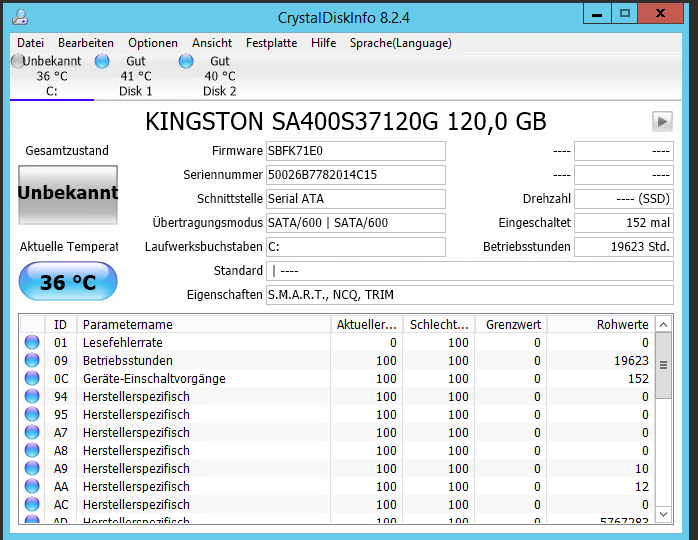
Task: Click the ID column header
Action: click(x=61, y=325)
